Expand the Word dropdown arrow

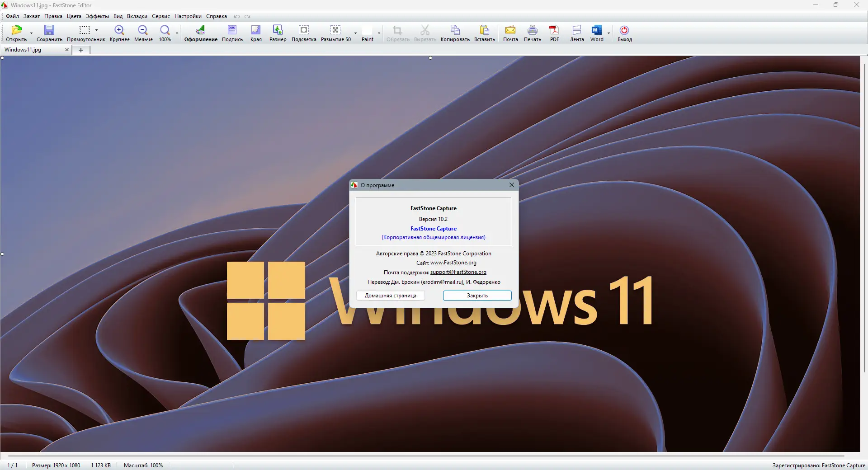(x=609, y=33)
